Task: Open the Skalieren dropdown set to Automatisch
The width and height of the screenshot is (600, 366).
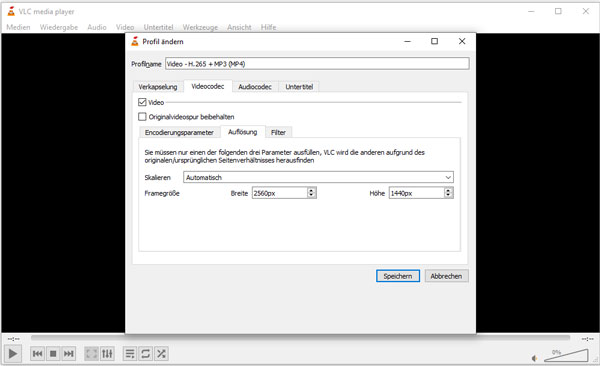Action: tap(318, 177)
